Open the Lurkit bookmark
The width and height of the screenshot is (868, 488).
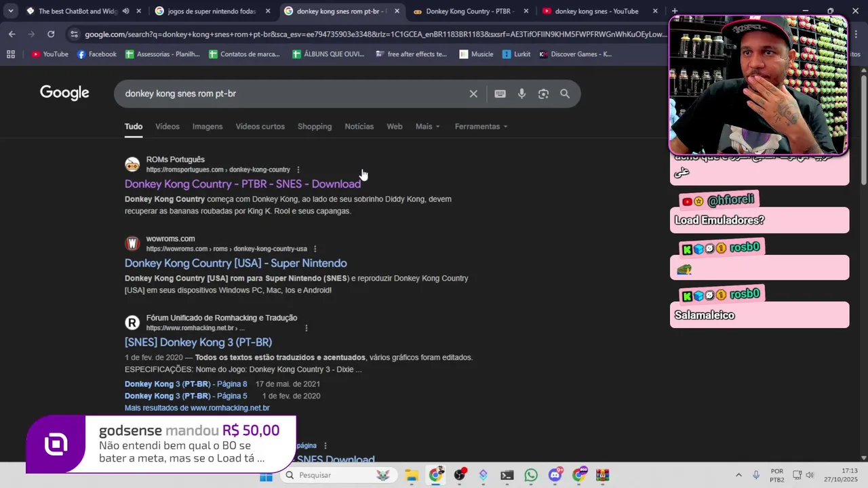pyautogui.click(x=517, y=54)
